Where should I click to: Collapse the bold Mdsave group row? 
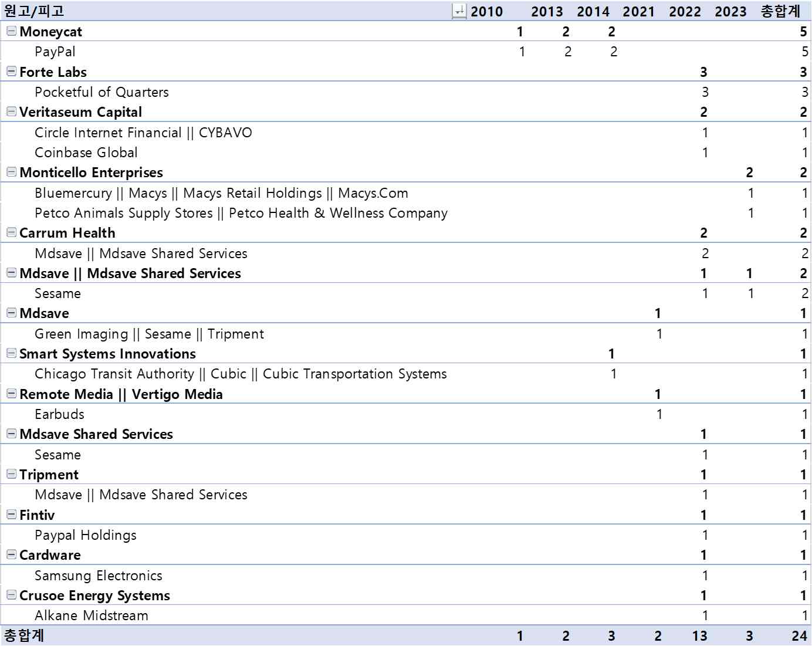click(11, 313)
